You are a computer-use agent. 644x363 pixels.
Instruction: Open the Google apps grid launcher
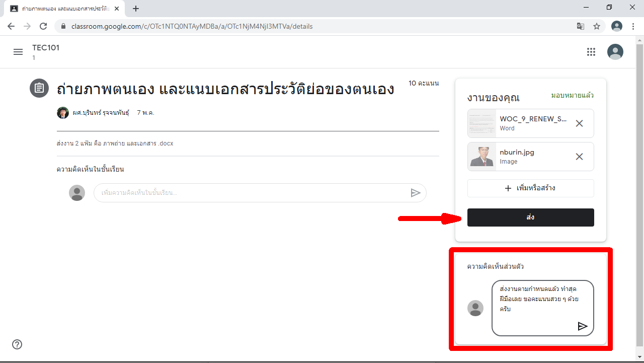591,52
